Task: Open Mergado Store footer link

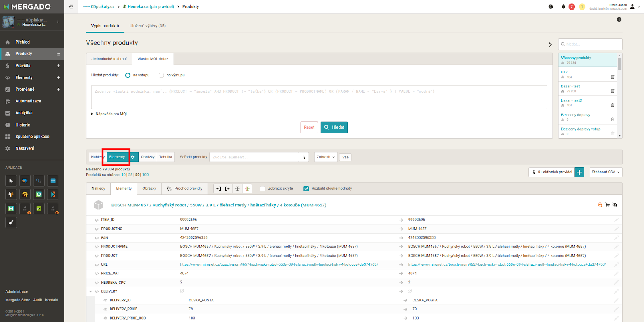Action: click(18, 300)
